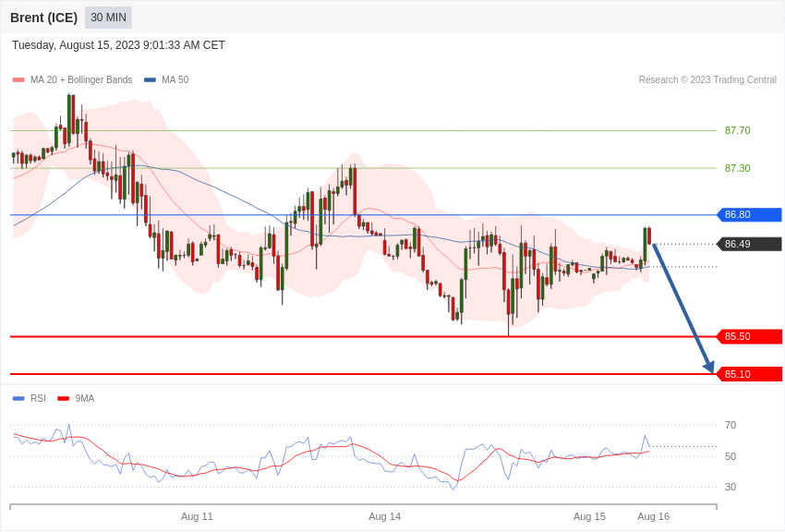This screenshot has height=532, width=785.
Task: Click the 87.30 resistance level label
Action: click(x=738, y=168)
